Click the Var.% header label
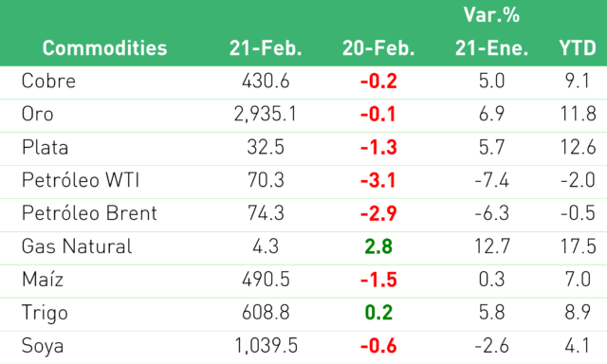 pos(491,15)
